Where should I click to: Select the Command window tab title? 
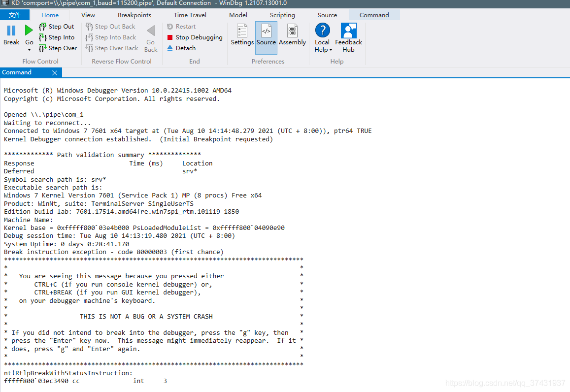(17, 72)
